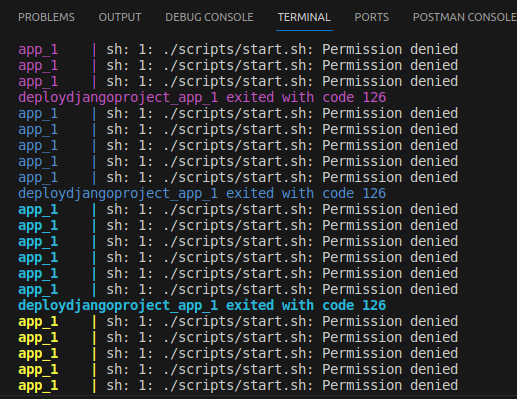Click the magenta 'exited with code 126' line

pyautogui.click(x=202, y=98)
